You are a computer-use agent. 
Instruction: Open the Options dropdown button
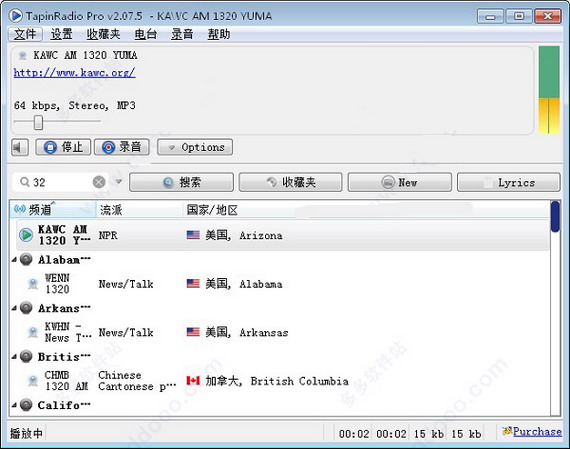coord(195,147)
